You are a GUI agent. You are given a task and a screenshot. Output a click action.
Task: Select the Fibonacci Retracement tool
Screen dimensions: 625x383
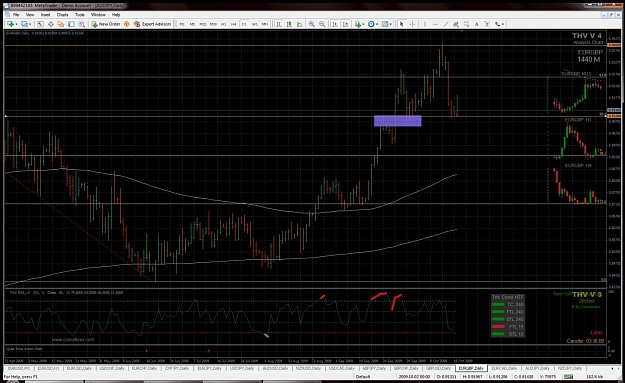coord(466,24)
